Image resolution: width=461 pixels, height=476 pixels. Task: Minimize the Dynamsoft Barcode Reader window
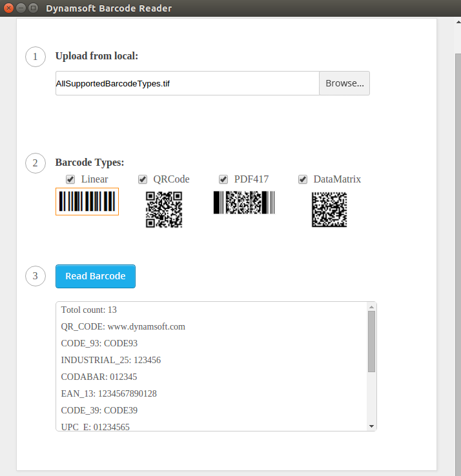[21, 8]
